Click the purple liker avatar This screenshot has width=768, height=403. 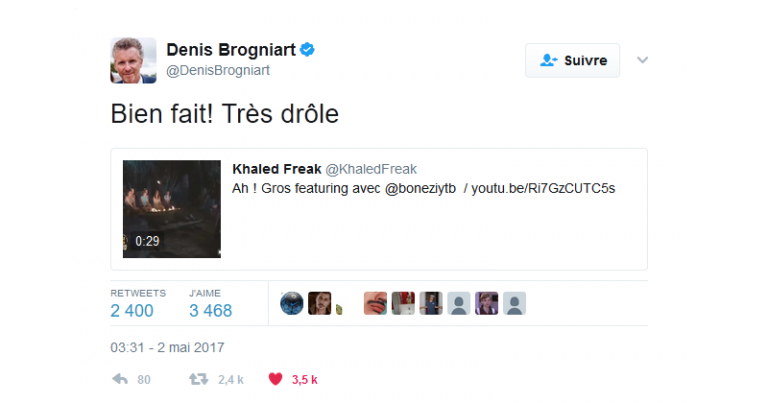486,303
